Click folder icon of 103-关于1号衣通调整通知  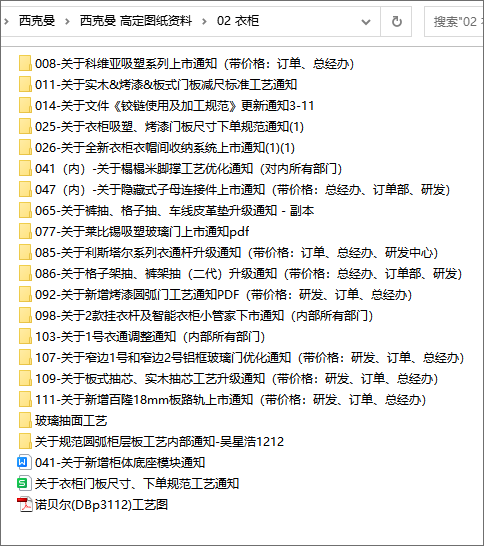click(25, 337)
